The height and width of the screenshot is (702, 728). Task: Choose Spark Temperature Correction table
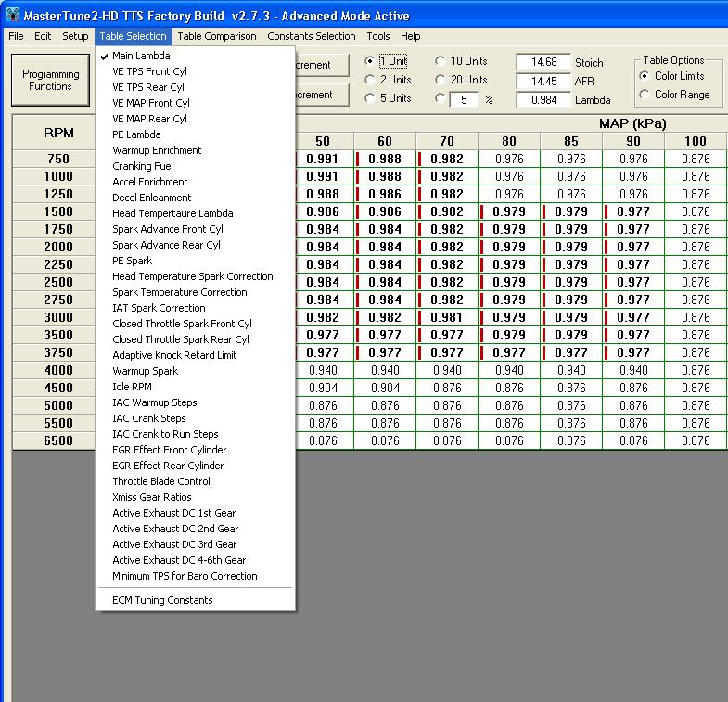(195, 292)
